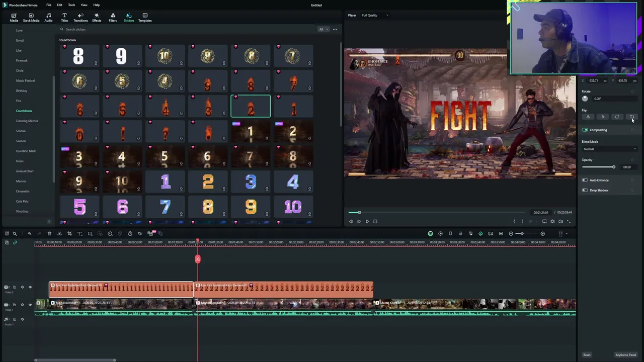Take a snapshot with the camera icon
Screen dimensions: 644x362
click(552, 221)
